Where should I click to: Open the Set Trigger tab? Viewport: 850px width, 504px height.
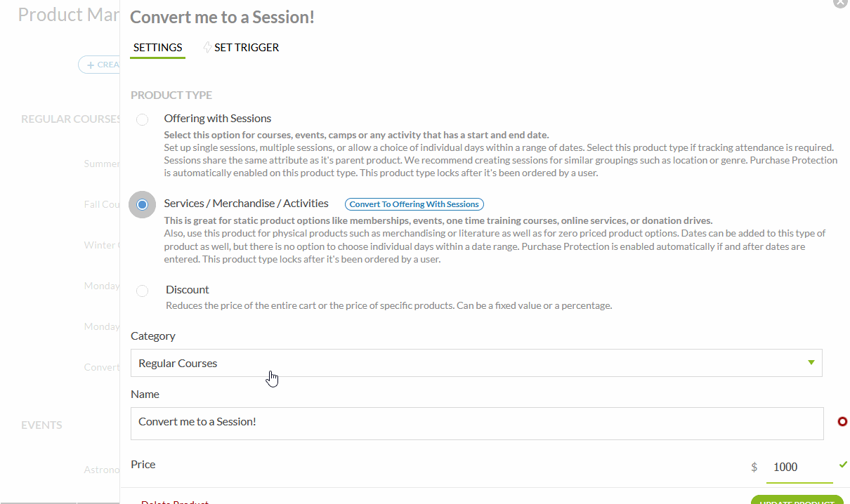point(242,48)
